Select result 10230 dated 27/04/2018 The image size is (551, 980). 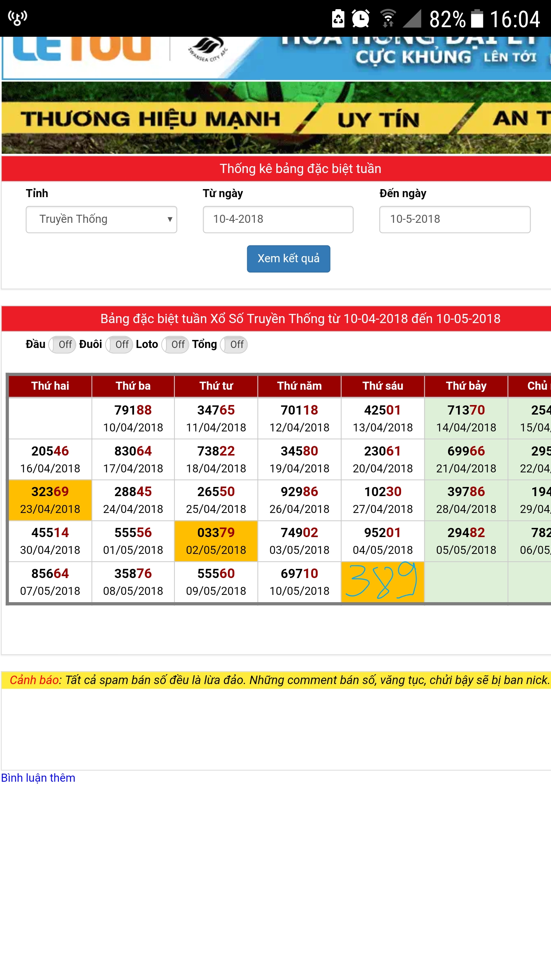[x=383, y=500]
